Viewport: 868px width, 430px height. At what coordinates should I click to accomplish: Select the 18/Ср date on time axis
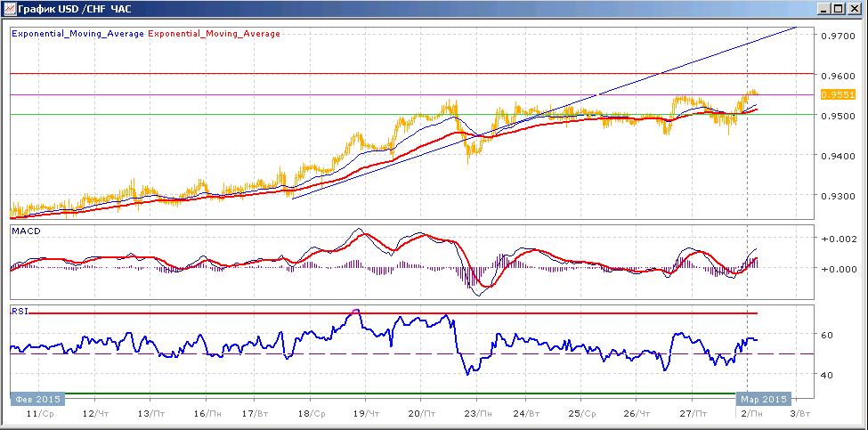[x=312, y=413]
